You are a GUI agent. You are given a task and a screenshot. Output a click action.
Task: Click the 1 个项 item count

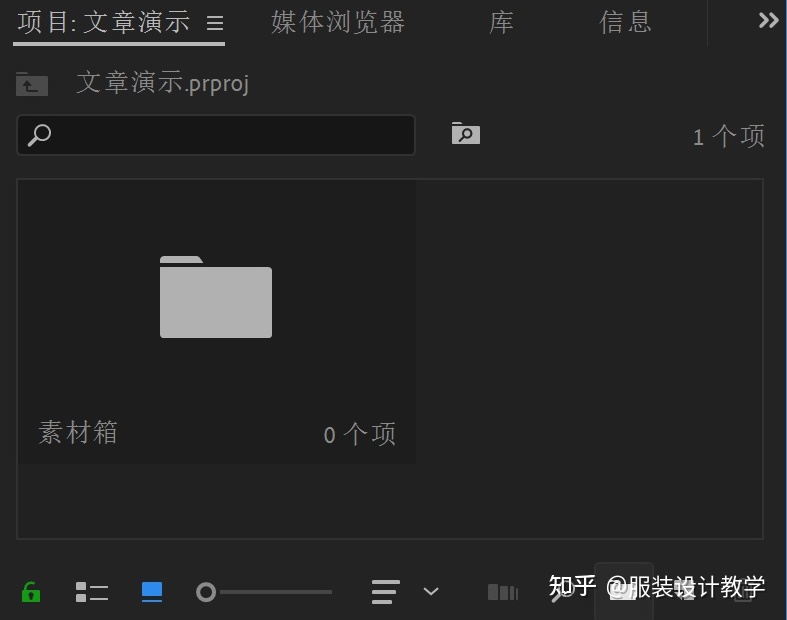(729, 137)
